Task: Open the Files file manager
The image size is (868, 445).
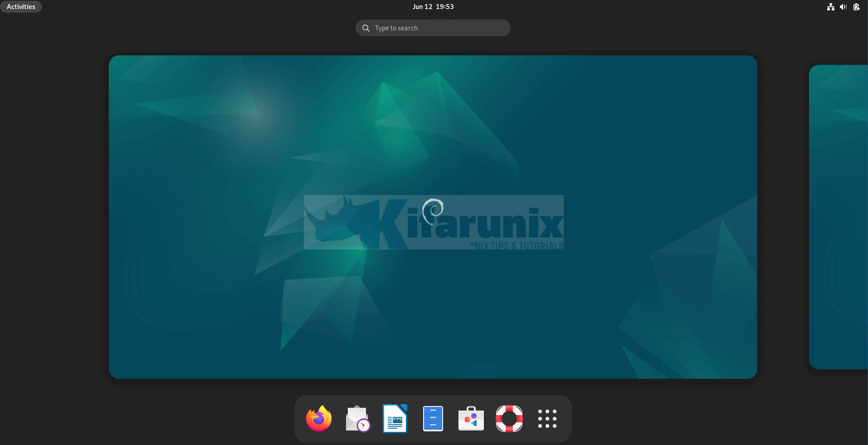Action: point(433,419)
